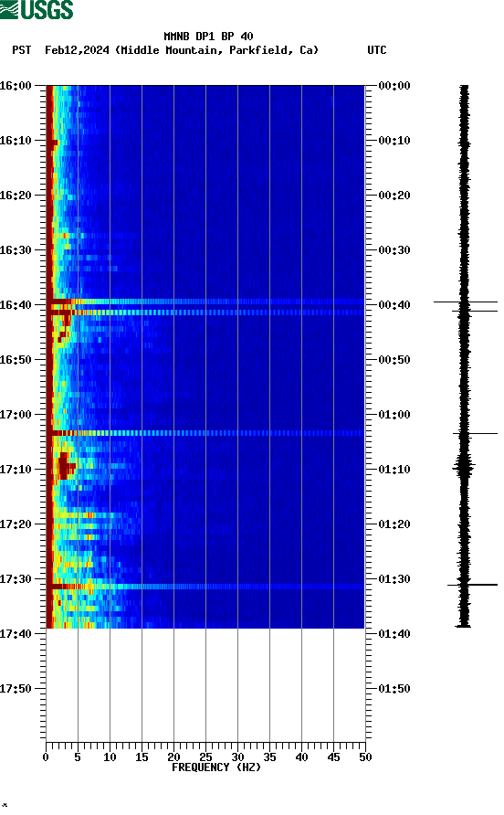Click the 35 Hz axis tick label
The height and width of the screenshot is (815, 504).
[269, 757]
